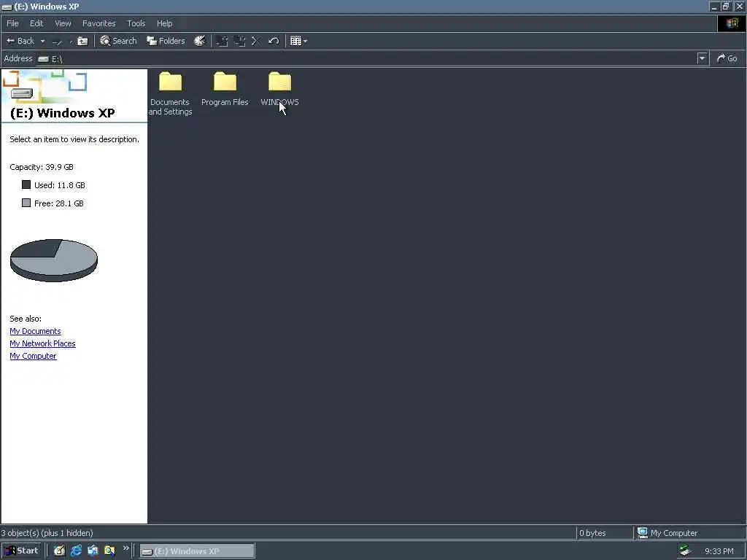Open the My Computer link
Image resolution: width=747 pixels, height=560 pixels.
[33, 356]
